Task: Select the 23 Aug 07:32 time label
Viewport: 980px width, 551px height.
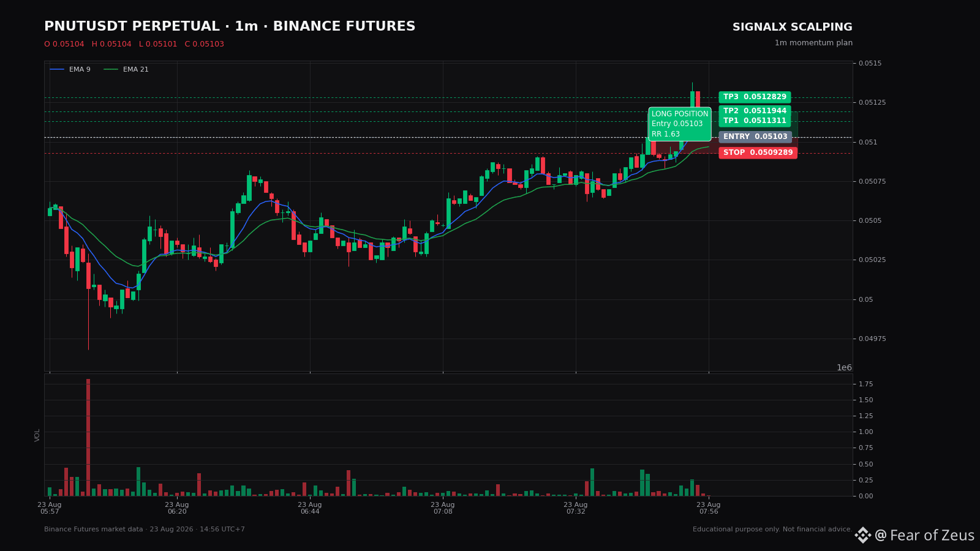Action: click(576, 508)
